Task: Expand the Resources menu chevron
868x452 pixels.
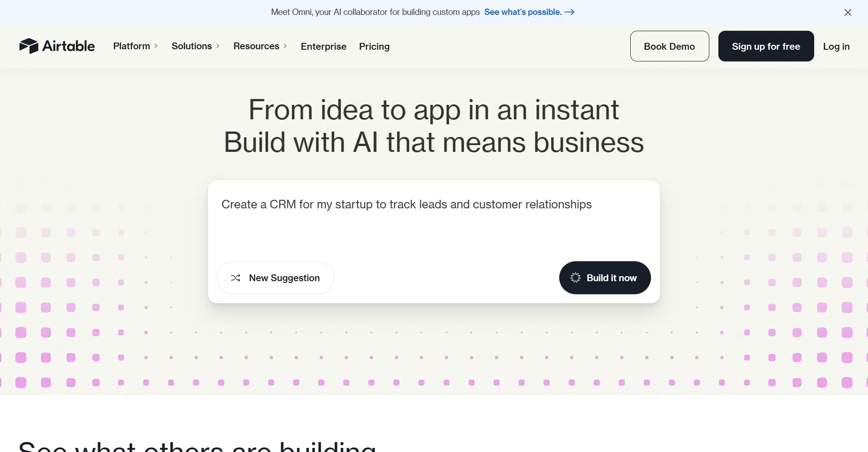Action: coord(285,46)
